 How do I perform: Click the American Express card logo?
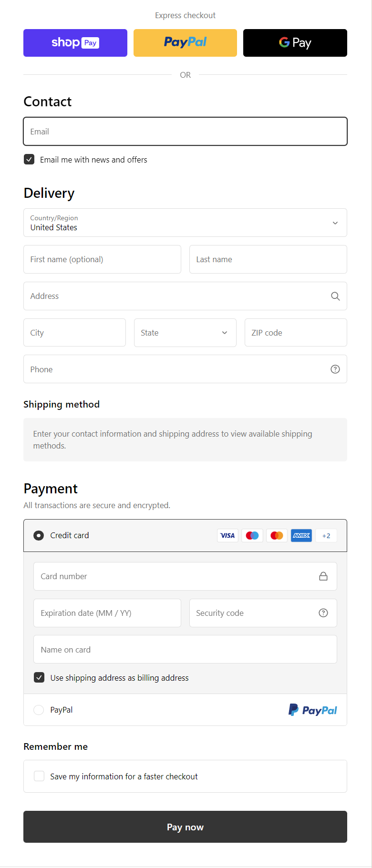point(301,535)
